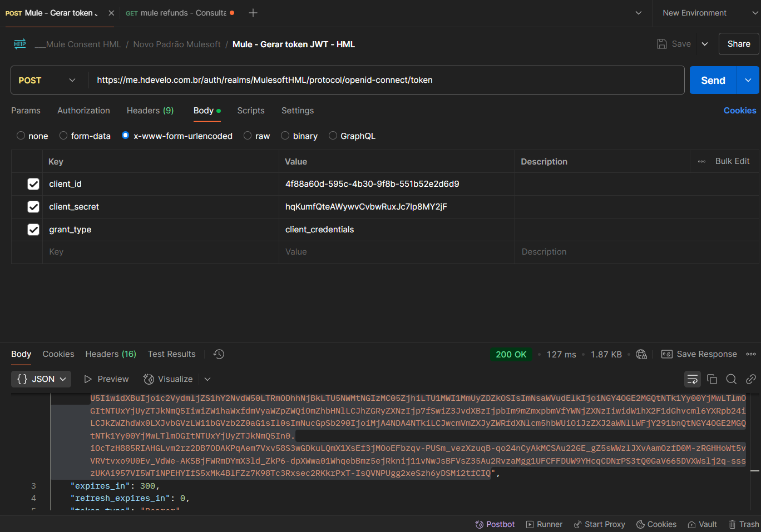Uncheck the client_id parameter checkbox
The image size is (761, 532).
tap(33, 184)
